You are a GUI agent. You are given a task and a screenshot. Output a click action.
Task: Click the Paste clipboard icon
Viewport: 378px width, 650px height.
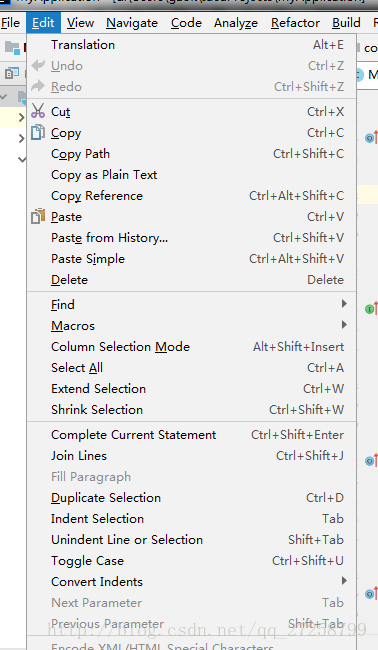click(x=38, y=216)
